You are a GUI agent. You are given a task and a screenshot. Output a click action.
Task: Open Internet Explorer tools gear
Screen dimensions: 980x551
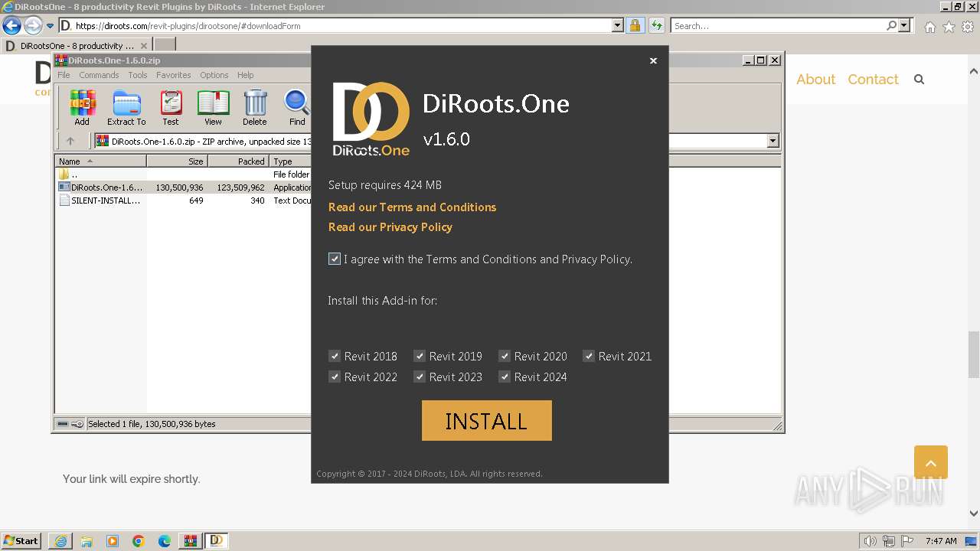[x=968, y=27]
